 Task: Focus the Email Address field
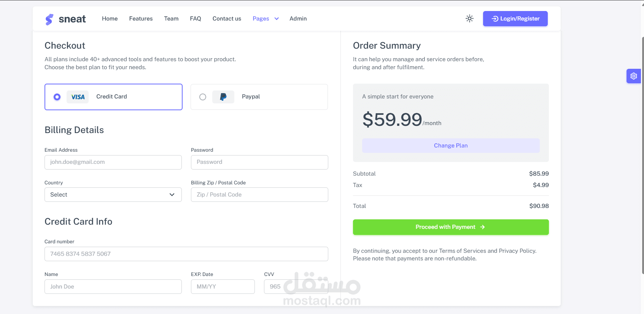(113, 162)
